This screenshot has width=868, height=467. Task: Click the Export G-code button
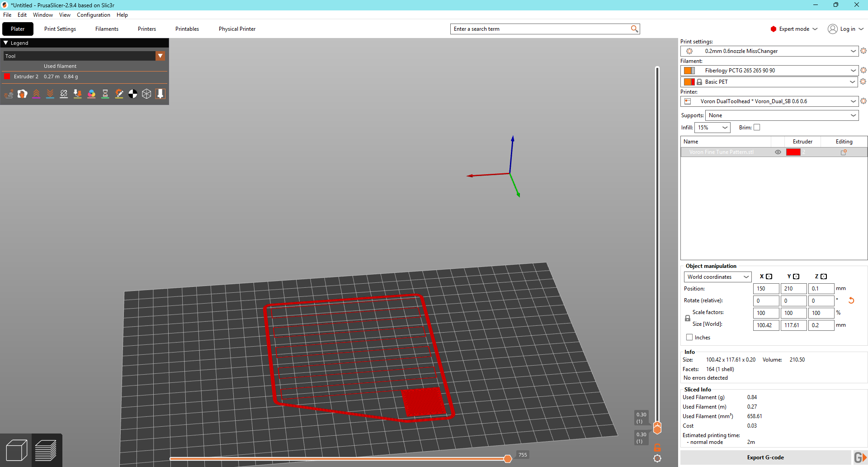[765, 457]
